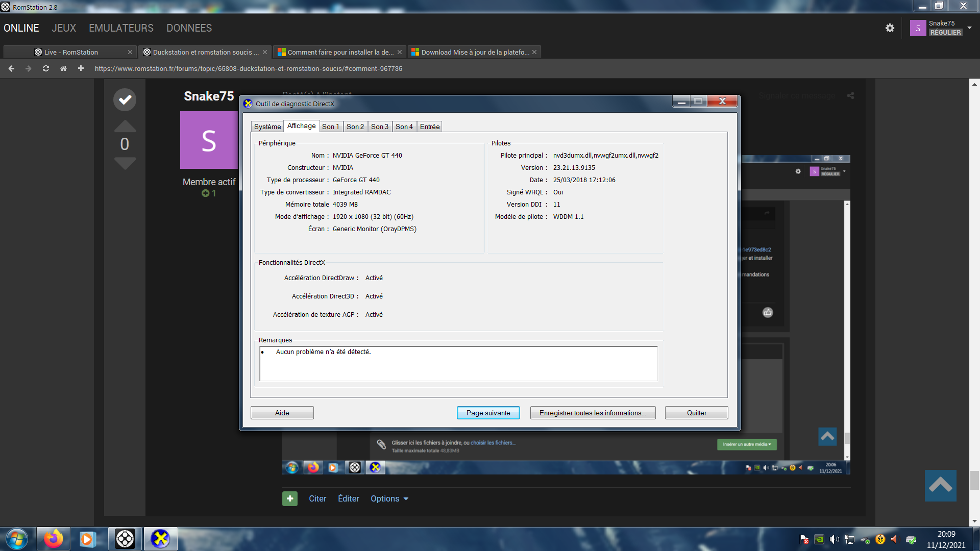980x551 pixels.
Task: Click the share icon near Signaler ce message
Action: (850, 95)
